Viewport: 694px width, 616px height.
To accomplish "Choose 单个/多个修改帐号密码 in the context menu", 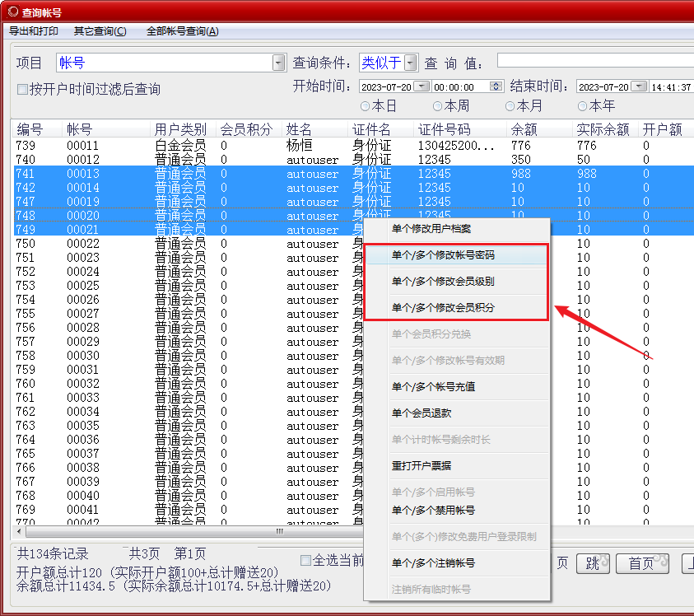I will 443,255.
